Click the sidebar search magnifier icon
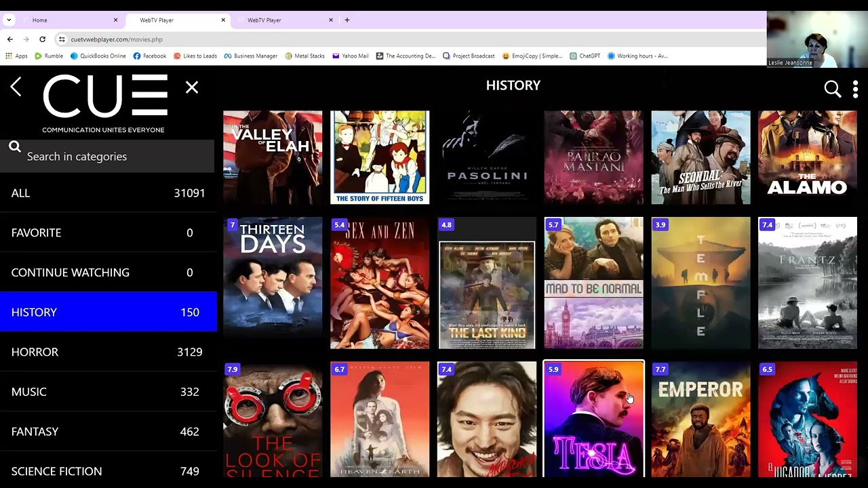The width and height of the screenshot is (868, 488). pos(15,146)
